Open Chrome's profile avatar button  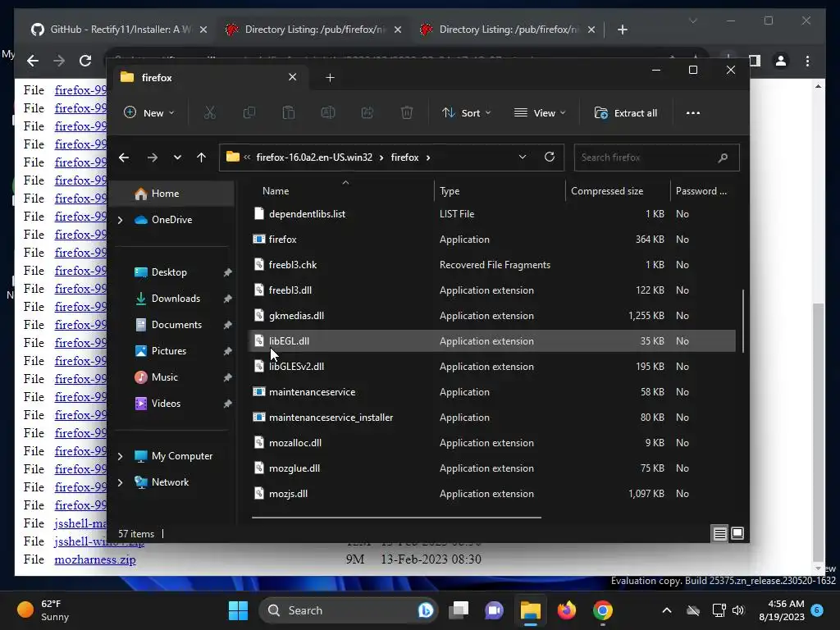(781, 61)
